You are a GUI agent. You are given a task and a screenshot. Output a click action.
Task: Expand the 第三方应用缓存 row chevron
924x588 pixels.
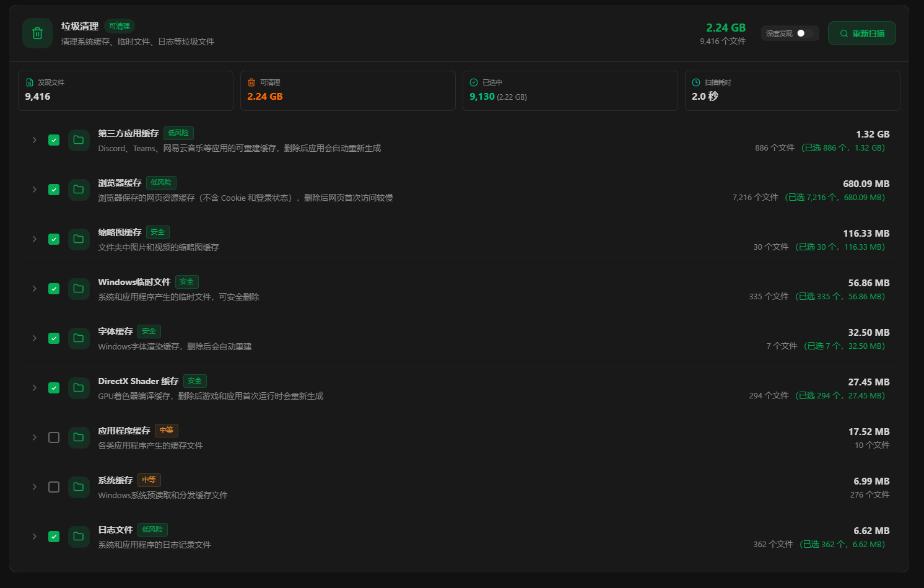[35, 140]
